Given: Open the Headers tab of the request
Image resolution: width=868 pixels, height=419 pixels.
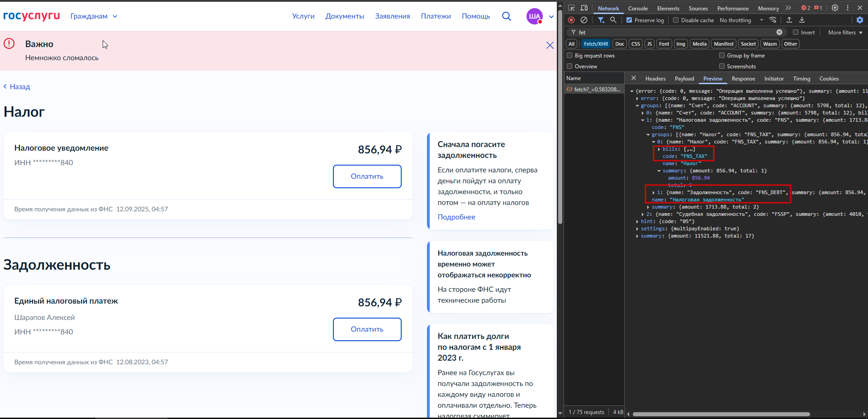Looking at the screenshot, I should click(x=655, y=78).
